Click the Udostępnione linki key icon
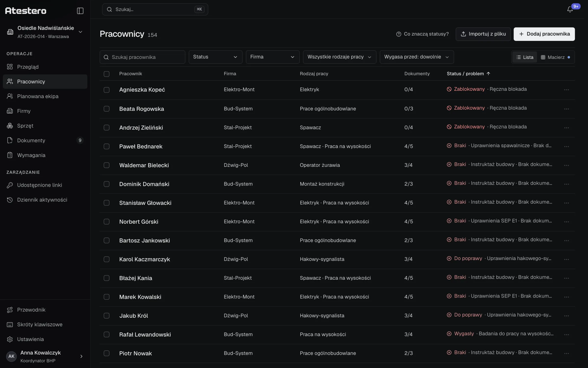588x368 pixels. tap(10, 185)
